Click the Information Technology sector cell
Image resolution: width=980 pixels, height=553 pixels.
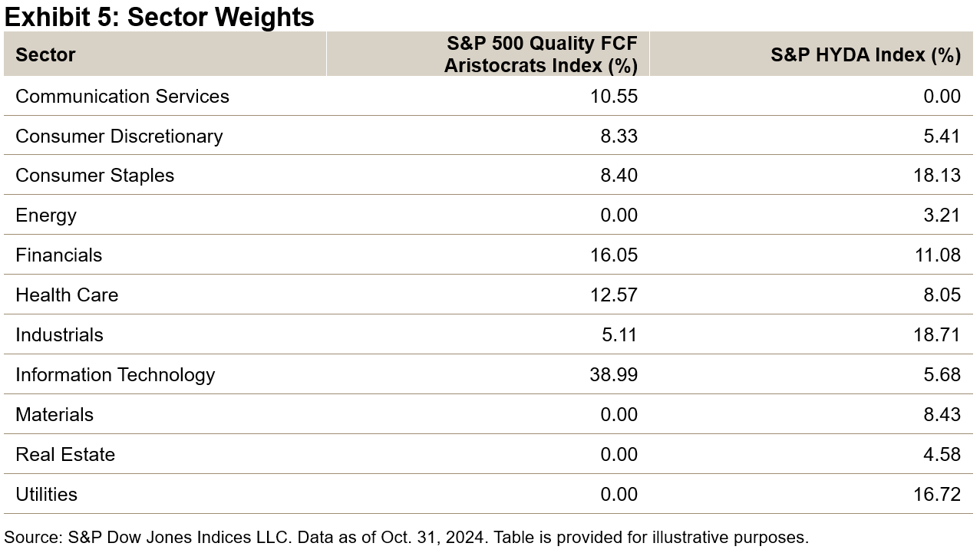[x=115, y=375]
